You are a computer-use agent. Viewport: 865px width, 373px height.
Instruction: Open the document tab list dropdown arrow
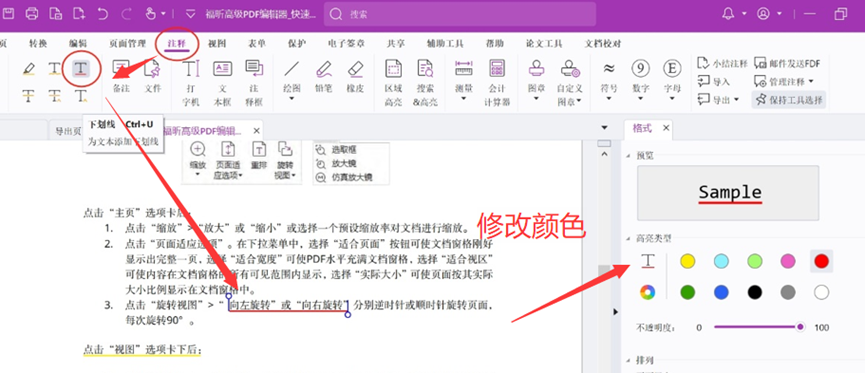605,127
